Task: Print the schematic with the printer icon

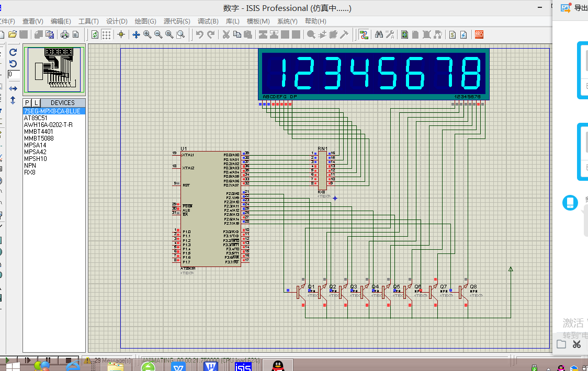Action: (x=65, y=35)
